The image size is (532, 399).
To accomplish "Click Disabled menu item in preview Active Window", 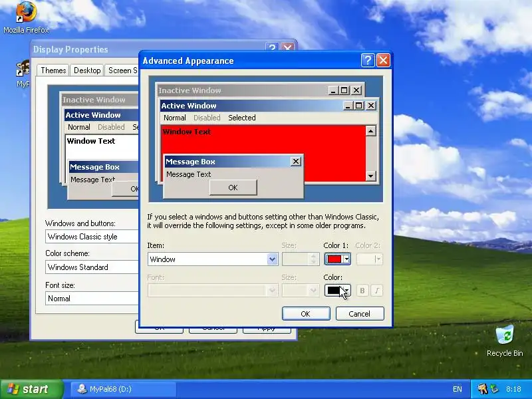I will 207,118.
